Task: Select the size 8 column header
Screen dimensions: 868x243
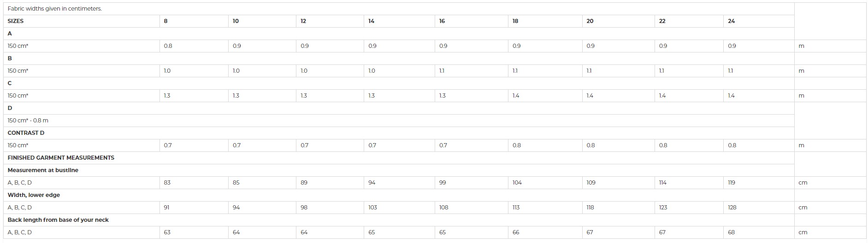Action: tap(166, 21)
